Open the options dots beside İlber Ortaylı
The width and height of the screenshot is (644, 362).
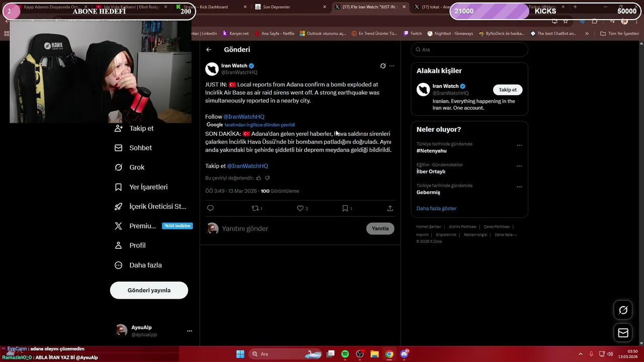click(x=519, y=166)
